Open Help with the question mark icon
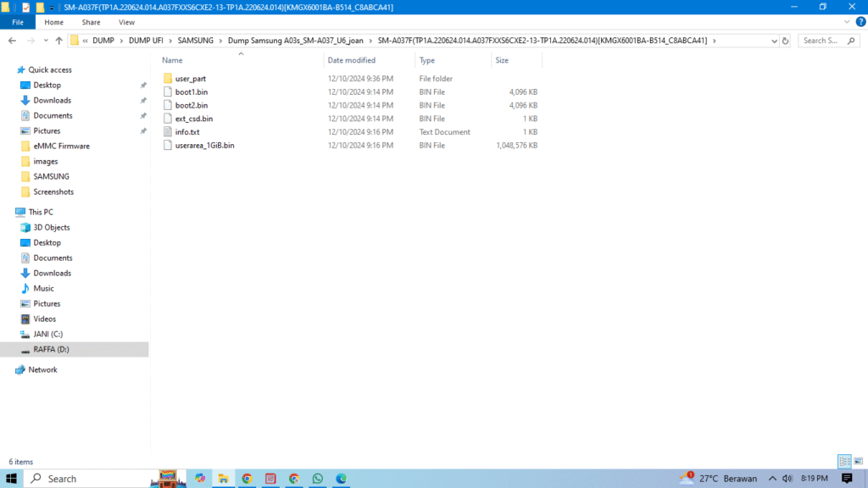This screenshot has width=868, height=488. coord(860,22)
